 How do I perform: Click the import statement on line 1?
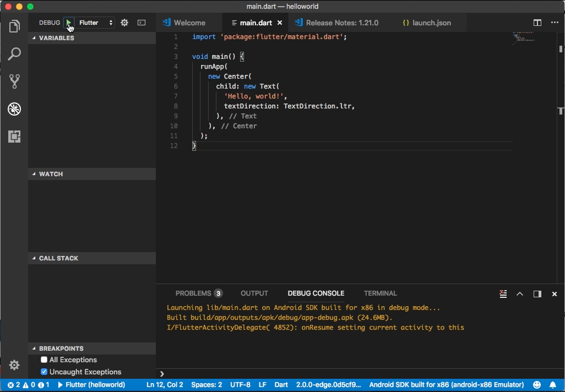click(x=269, y=37)
